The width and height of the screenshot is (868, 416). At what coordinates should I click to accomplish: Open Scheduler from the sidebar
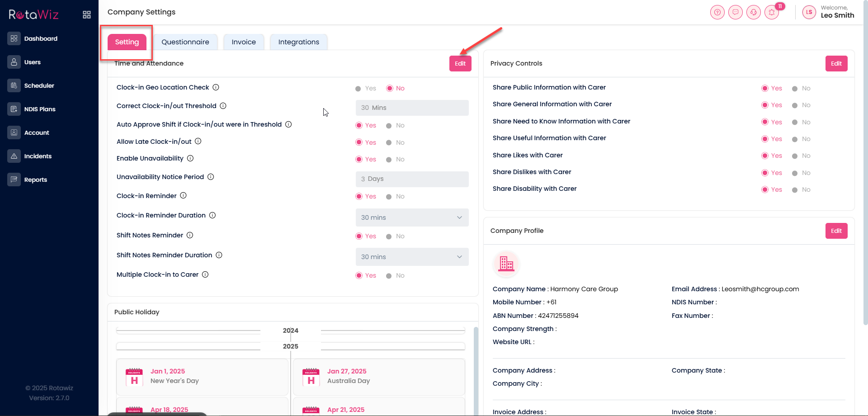(39, 85)
